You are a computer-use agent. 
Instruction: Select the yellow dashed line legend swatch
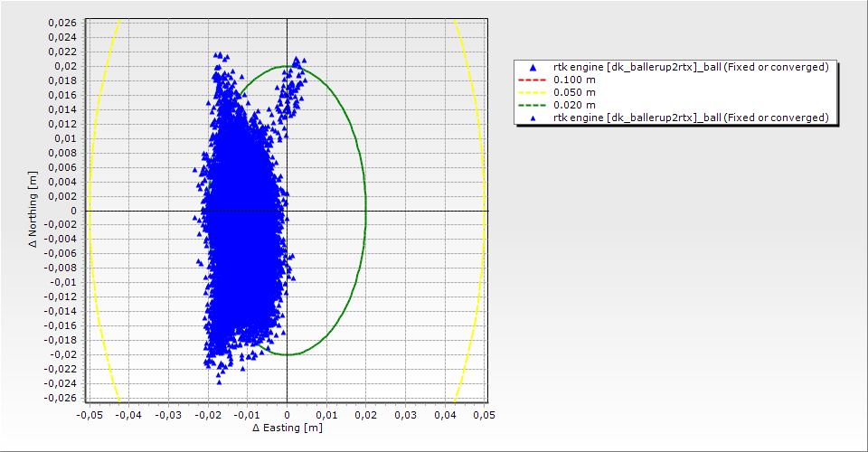click(x=533, y=92)
